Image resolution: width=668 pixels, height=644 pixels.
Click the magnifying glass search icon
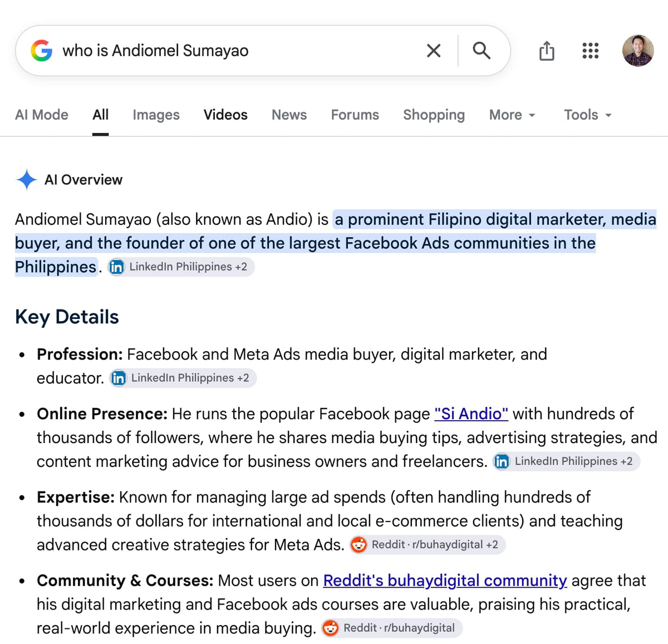(482, 51)
